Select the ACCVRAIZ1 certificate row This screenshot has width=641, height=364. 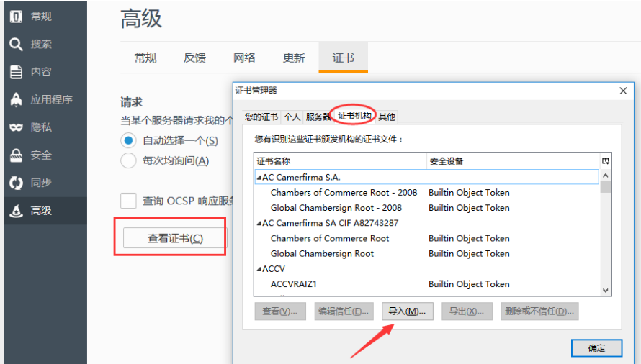click(x=426, y=284)
